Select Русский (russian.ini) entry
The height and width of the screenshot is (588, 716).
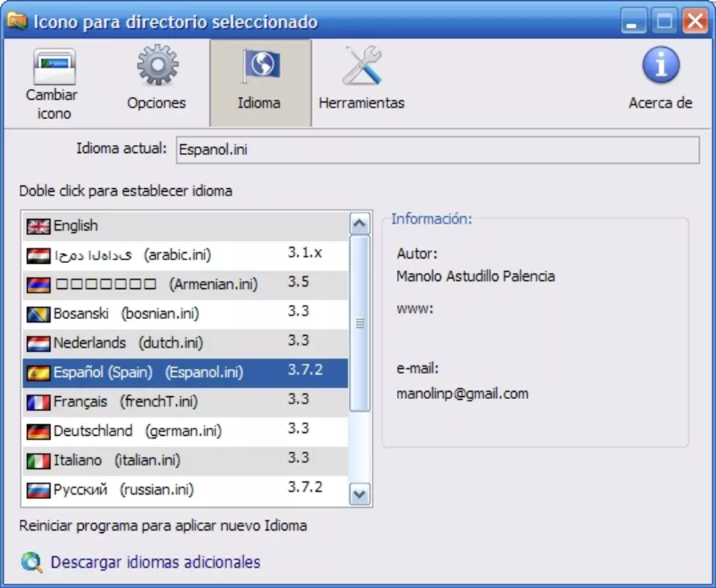tap(185, 490)
